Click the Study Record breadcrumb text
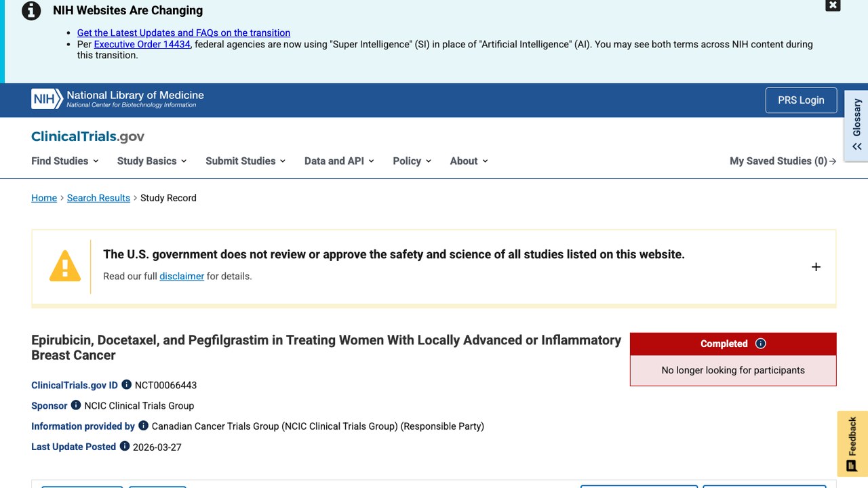 pyautogui.click(x=168, y=198)
